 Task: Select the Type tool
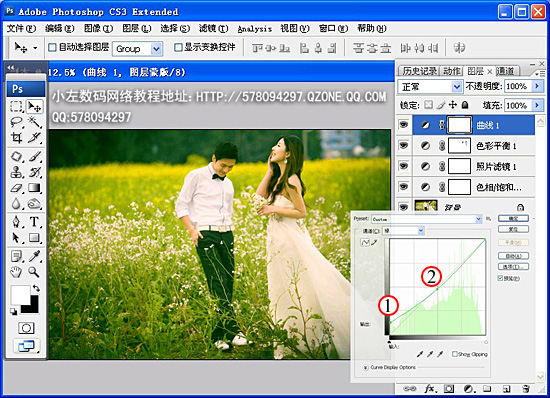[34, 222]
